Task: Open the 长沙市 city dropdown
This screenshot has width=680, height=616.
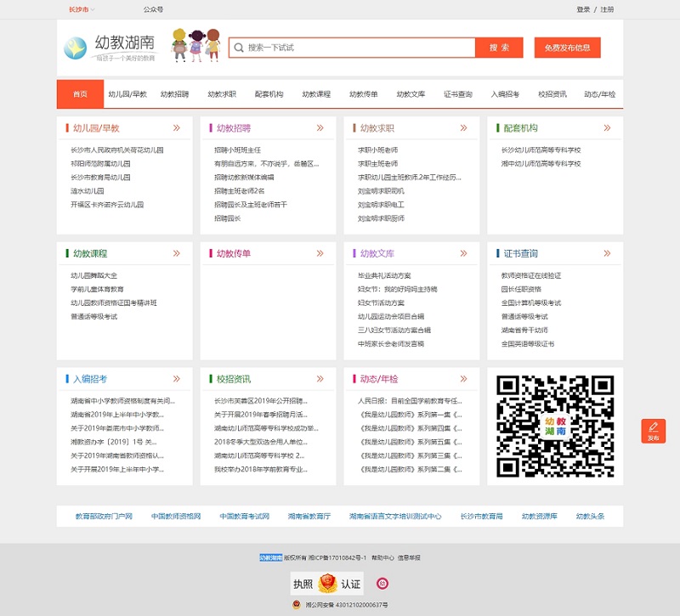Action: coord(82,9)
